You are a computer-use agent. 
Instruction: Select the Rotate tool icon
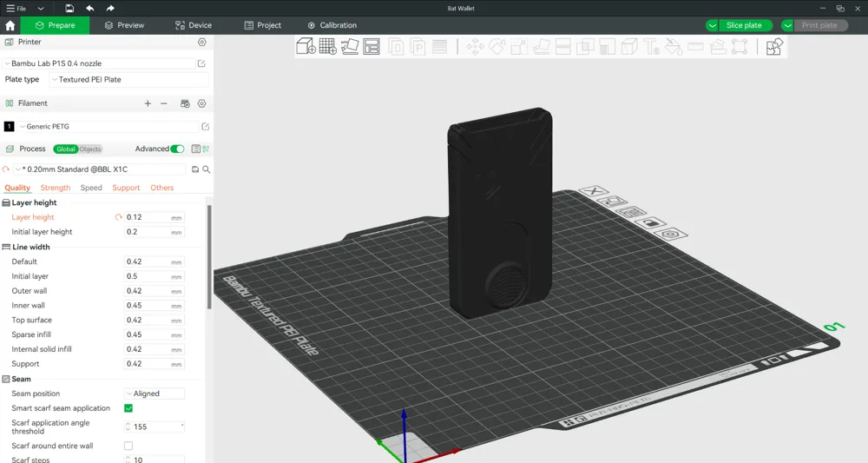tap(497, 47)
